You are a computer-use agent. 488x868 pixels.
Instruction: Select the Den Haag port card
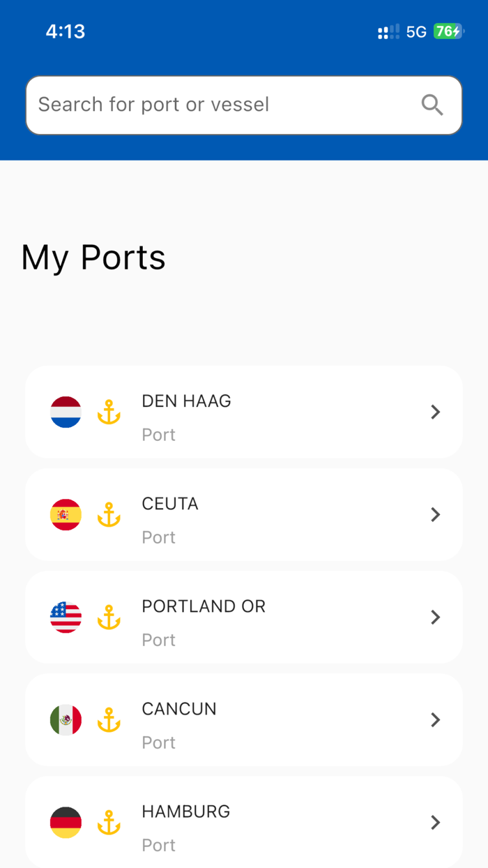[x=244, y=412]
